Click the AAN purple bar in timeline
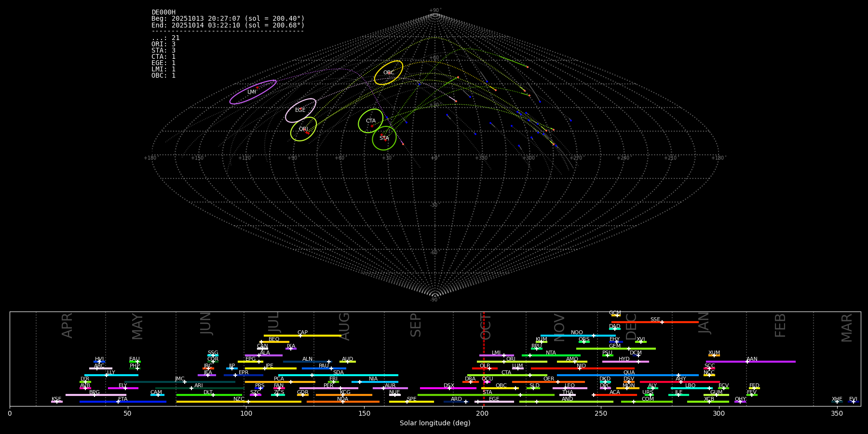 (751, 362)
